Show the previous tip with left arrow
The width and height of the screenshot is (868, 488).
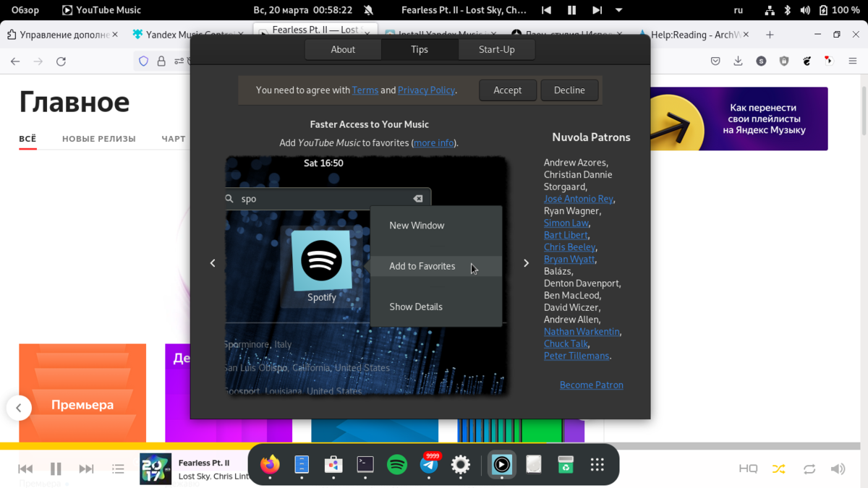(x=213, y=263)
